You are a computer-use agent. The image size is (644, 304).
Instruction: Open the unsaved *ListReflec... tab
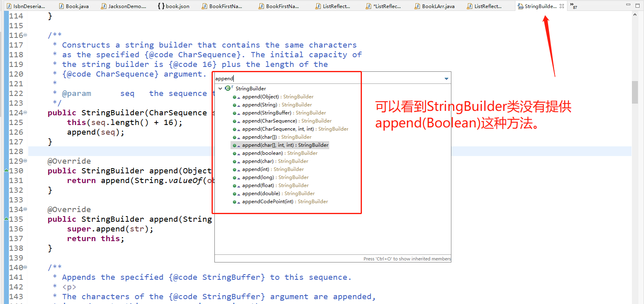pos(384,6)
